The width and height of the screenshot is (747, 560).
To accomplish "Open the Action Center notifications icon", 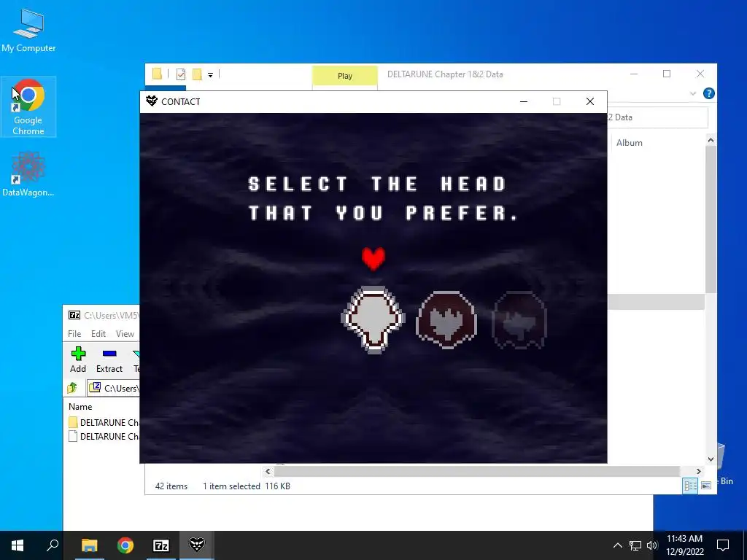I will coord(723,545).
